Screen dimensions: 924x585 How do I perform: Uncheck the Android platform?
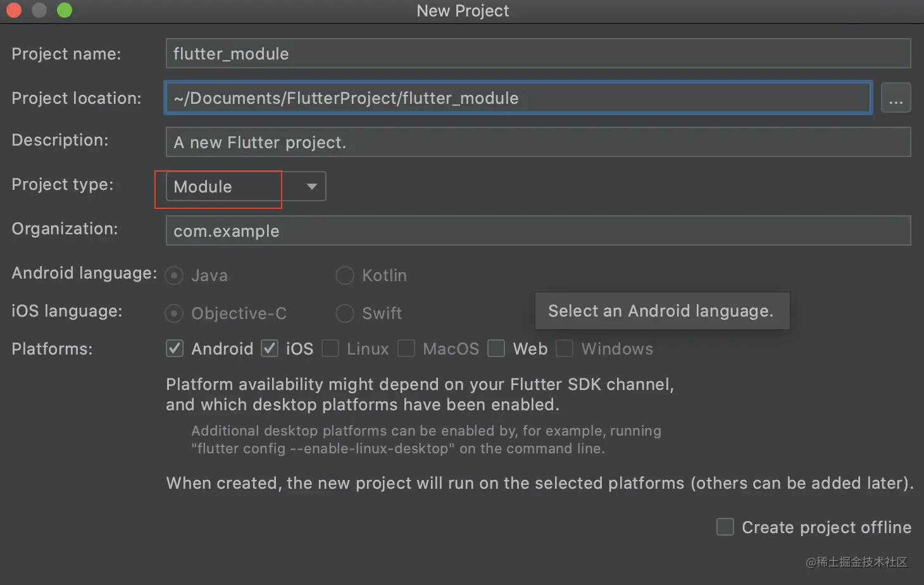tap(174, 348)
